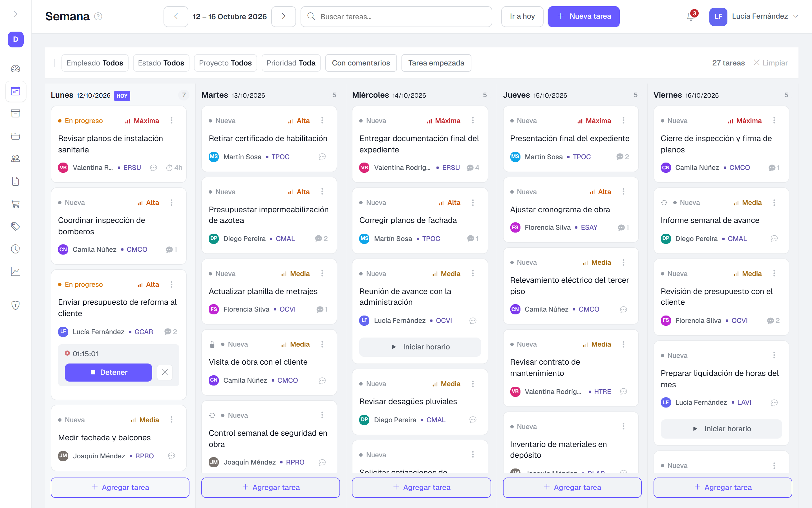Open the Proyecto Todos filter dropdown

click(x=226, y=63)
